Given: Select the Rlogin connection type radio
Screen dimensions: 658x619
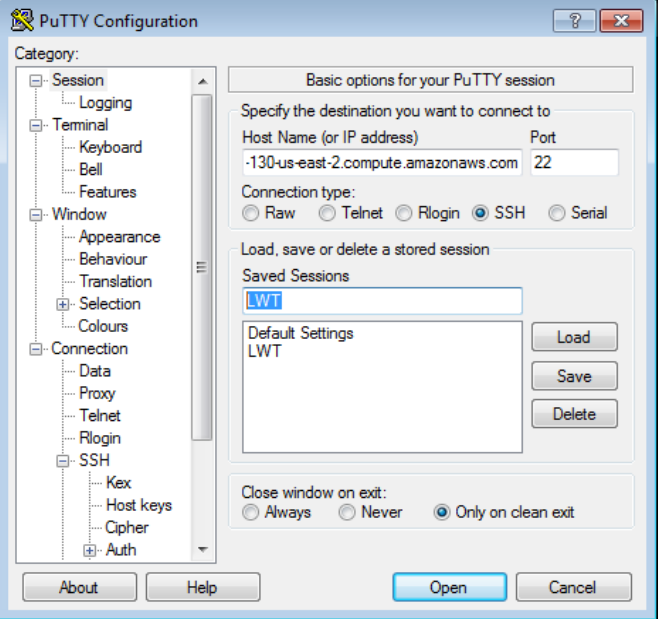Looking at the screenshot, I should pos(403,213).
